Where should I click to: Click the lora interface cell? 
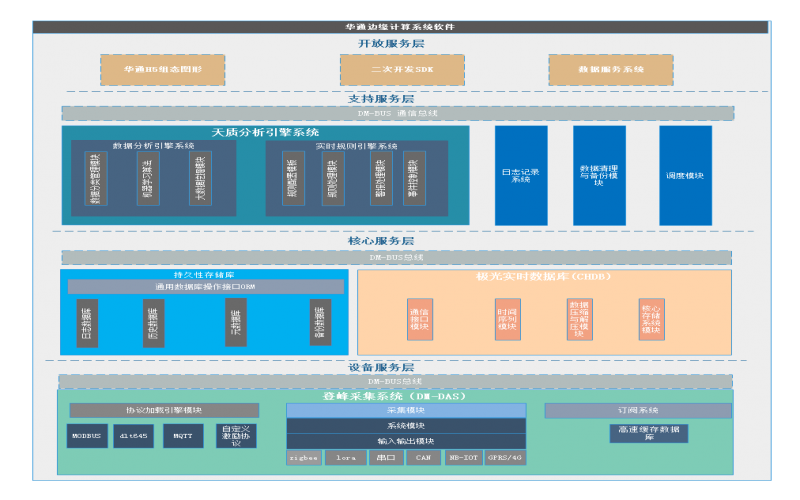[x=345, y=458]
